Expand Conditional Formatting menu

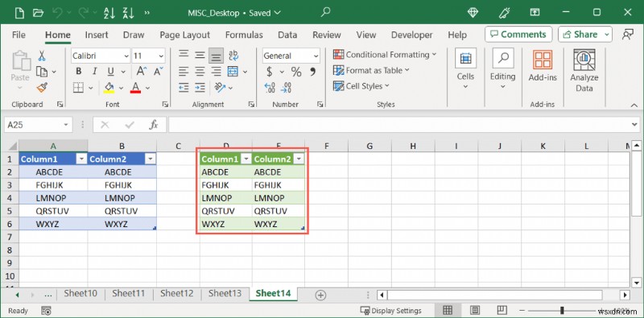385,55
